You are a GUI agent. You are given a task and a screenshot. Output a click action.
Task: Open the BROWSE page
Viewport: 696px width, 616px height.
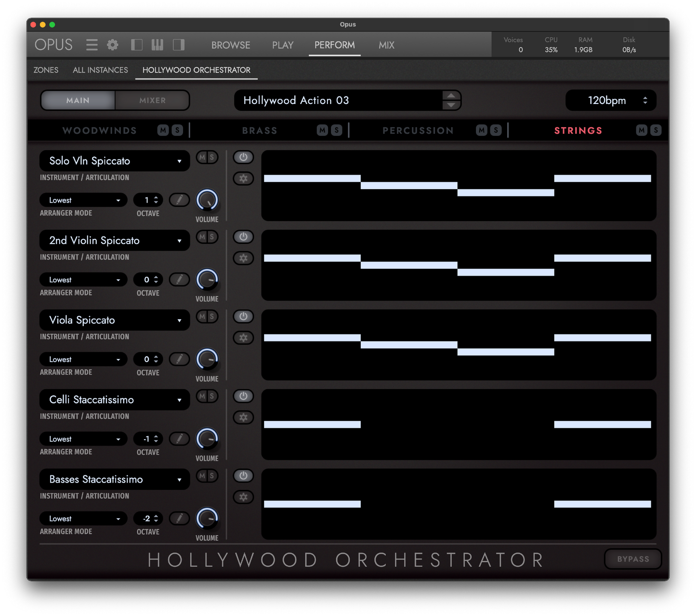click(231, 45)
